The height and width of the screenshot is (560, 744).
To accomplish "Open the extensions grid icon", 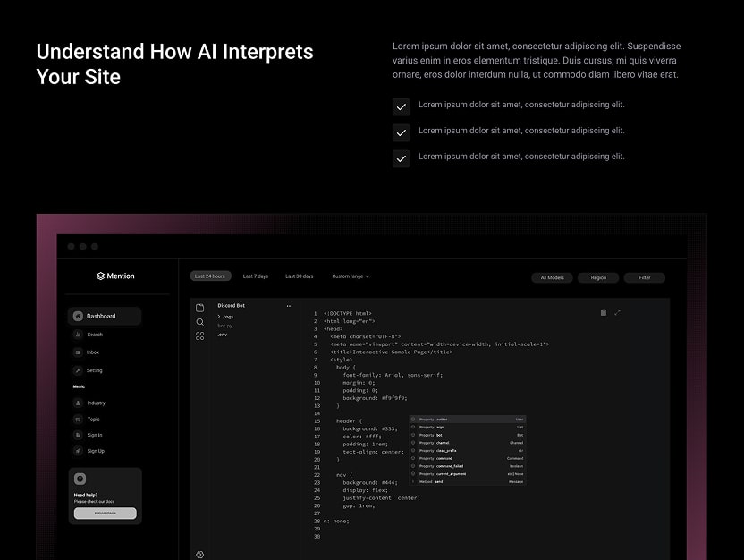I will click(199, 336).
